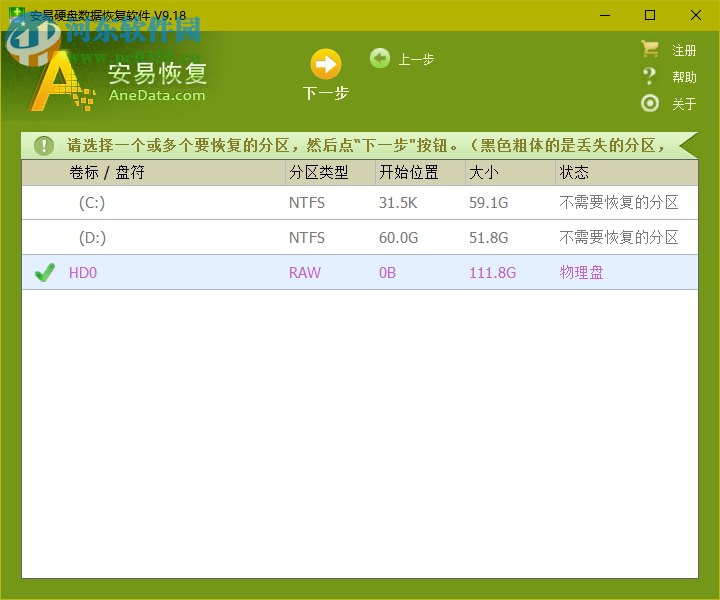
Task: Click the instruction hint banner text
Action: [366, 146]
